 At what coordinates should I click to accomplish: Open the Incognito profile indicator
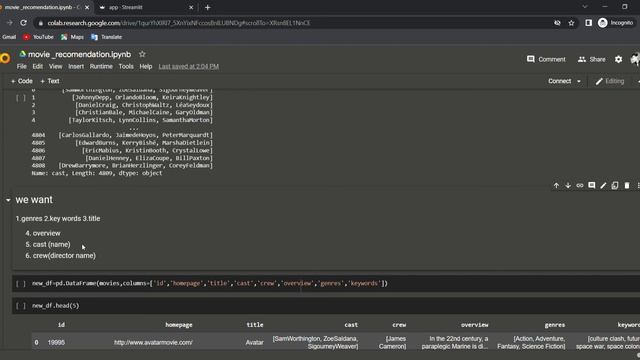click(x=616, y=23)
